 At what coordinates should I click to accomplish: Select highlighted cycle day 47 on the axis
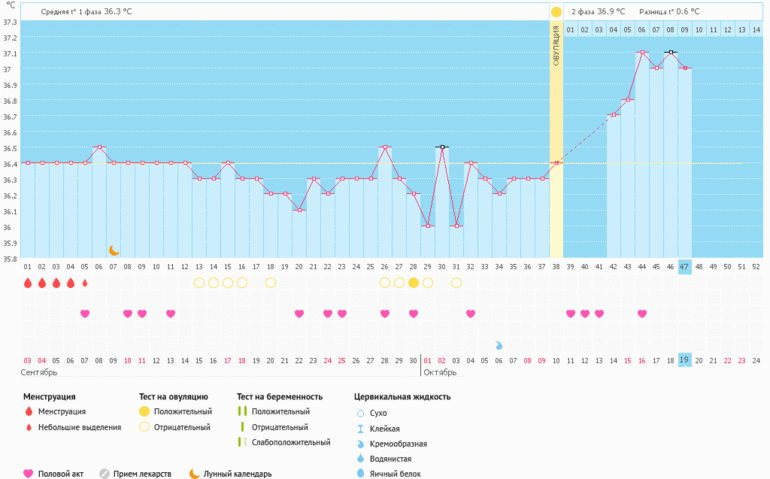pos(685,267)
